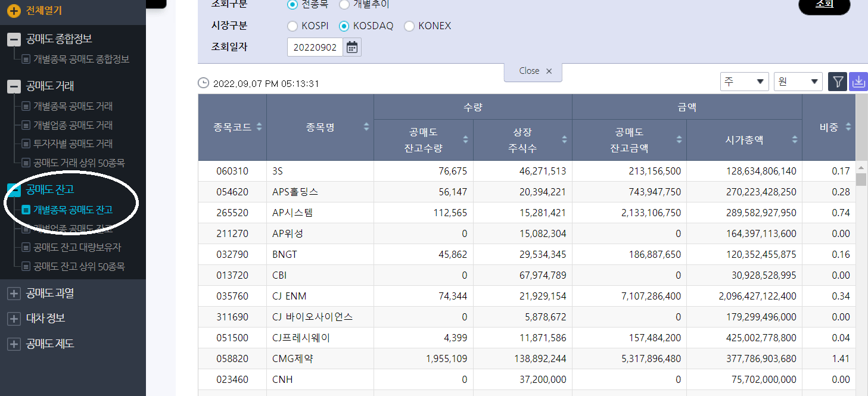Click document icon beside 공매도 잔고 상위 50종목
Image resolution: width=868 pixels, height=396 pixels.
pyautogui.click(x=26, y=267)
